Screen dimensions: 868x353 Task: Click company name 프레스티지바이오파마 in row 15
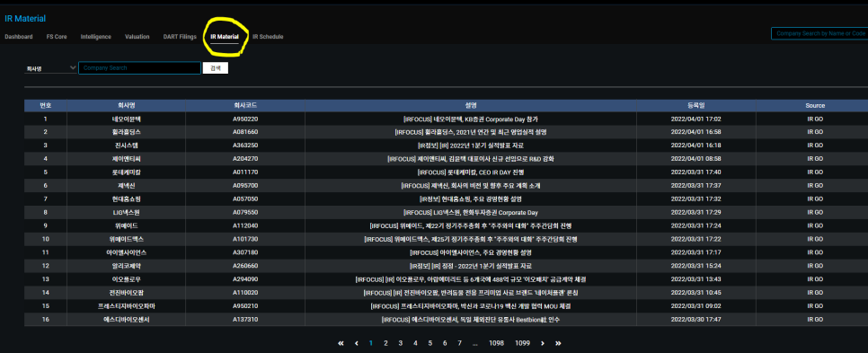click(x=126, y=306)
